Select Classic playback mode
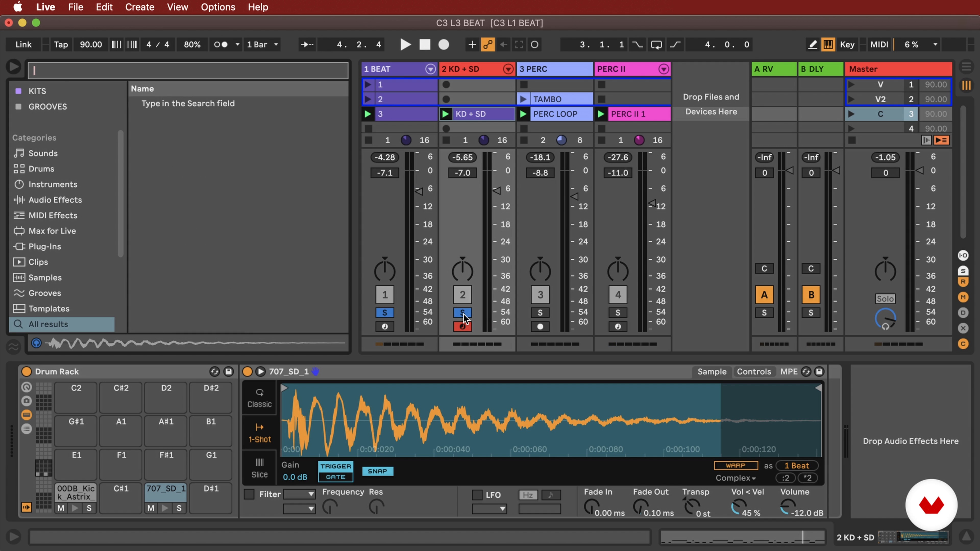 click(x=260, y=398)
